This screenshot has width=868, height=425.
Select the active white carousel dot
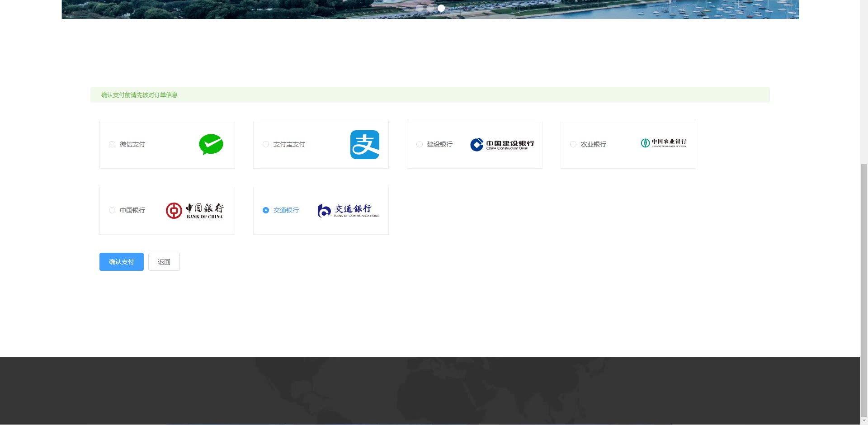click(x=441, y=8)
